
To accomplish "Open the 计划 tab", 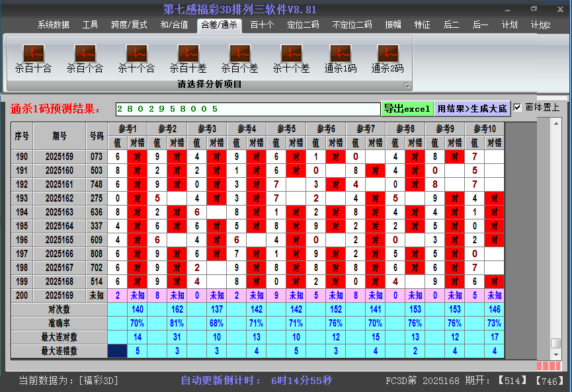I will click(509, 25).
